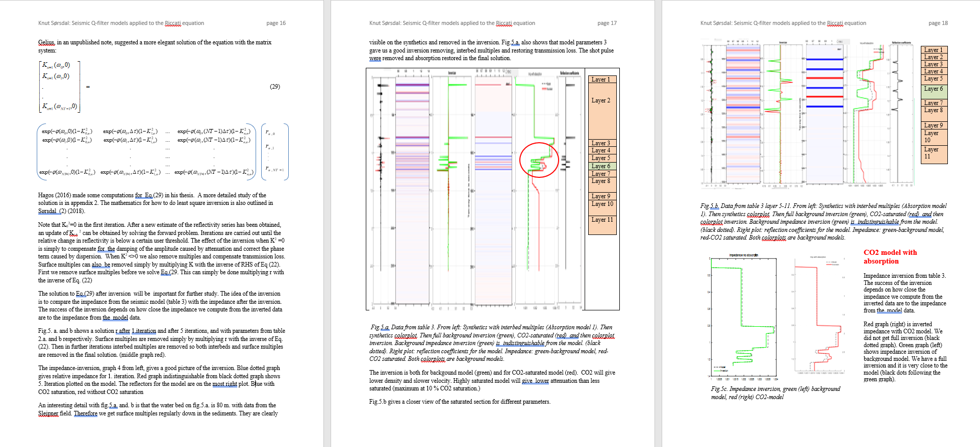The height and width of the screenshot is (447, 980).
Task: Click the 'Layer 10' box on page 17
Action: tap(602, 207)
